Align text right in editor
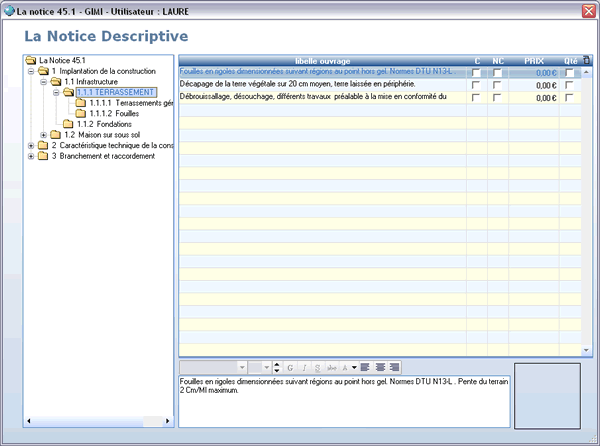This screenshot has height=446, width=600. pos(394,368)
